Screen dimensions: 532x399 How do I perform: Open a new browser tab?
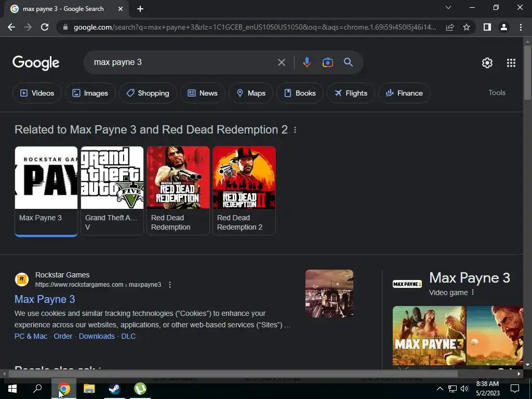140,9
